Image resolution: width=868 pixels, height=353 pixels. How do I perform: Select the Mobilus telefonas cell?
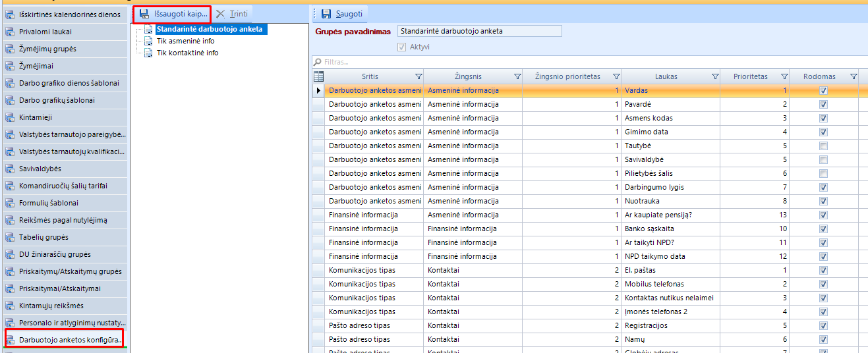(671, 284)
